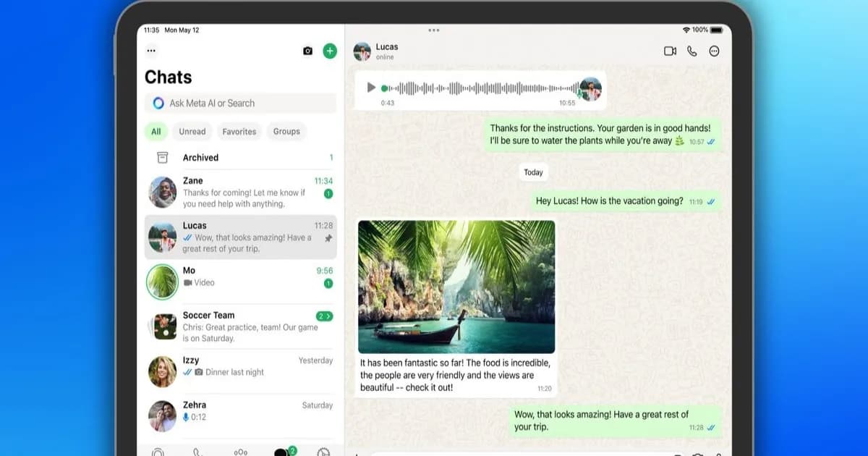Viewport: 868px width, 456px height.
Task: Click Soccer Team group avatar
Action: point(164,326)
